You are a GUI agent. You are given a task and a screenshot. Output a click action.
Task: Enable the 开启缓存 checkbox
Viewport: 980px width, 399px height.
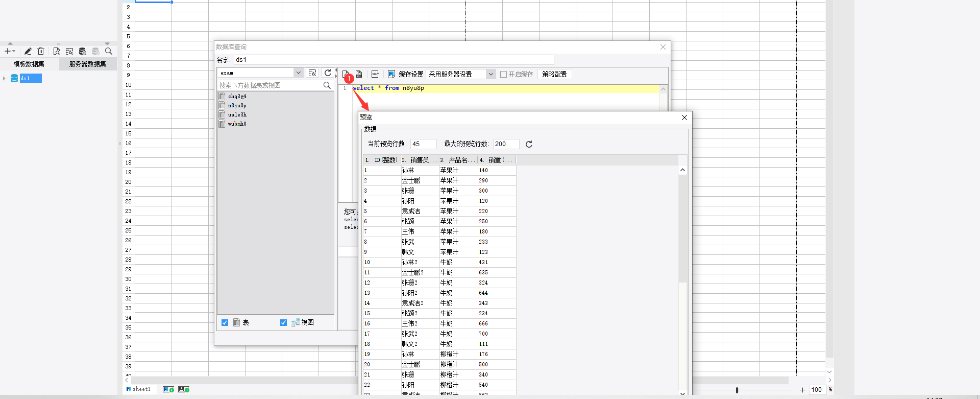(x=504, y=74)
